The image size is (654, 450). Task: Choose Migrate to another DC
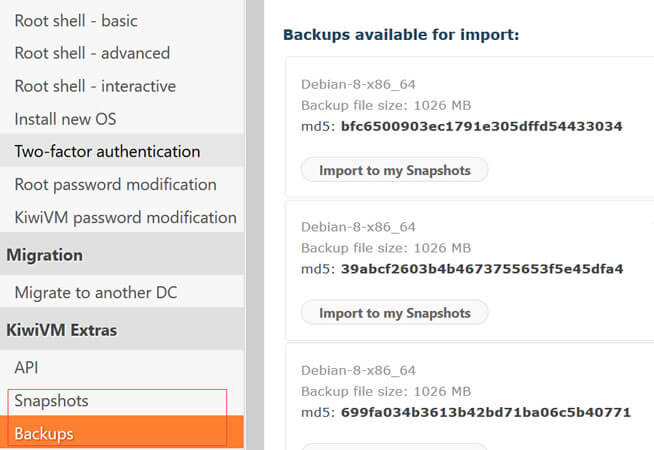(x=96, y=293)
